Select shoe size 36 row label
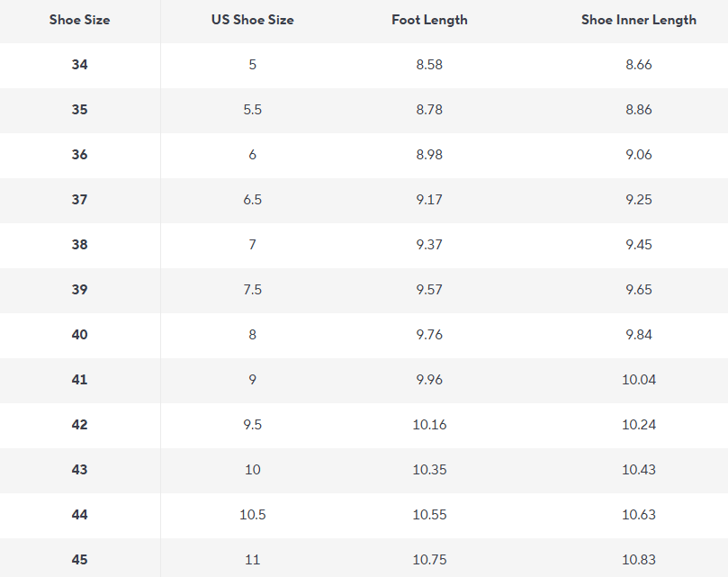The width and height of the screenshot is (728, 577). (79, 155)
